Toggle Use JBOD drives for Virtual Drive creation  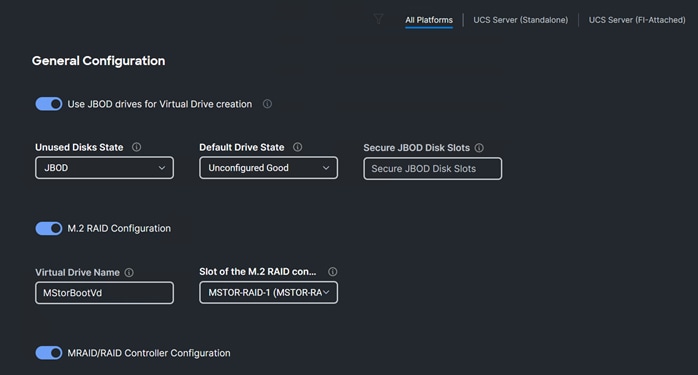49,104
